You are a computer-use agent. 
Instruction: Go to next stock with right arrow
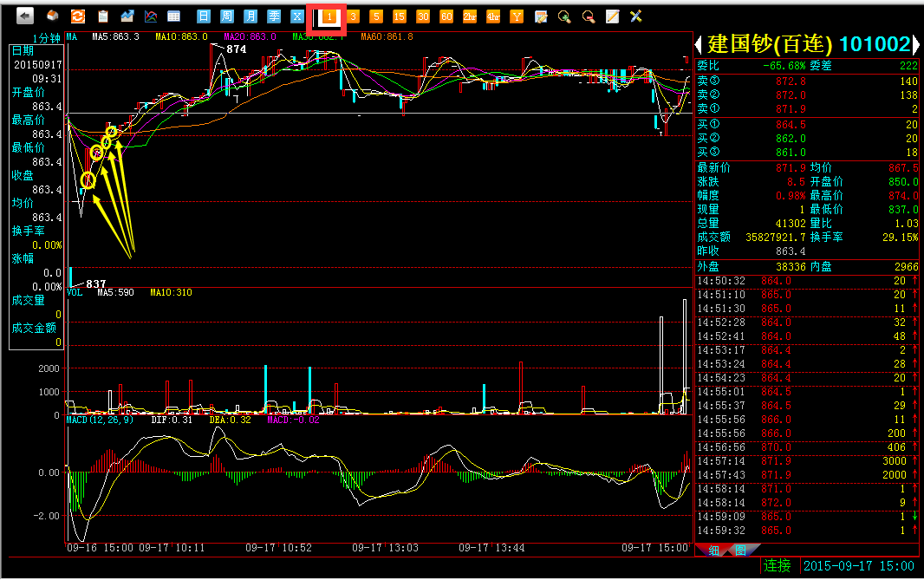coord(916,44)
